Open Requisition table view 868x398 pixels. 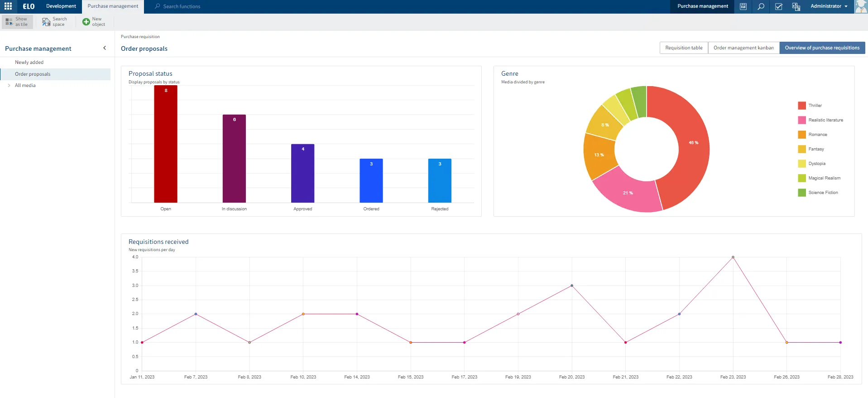(684, 48)
